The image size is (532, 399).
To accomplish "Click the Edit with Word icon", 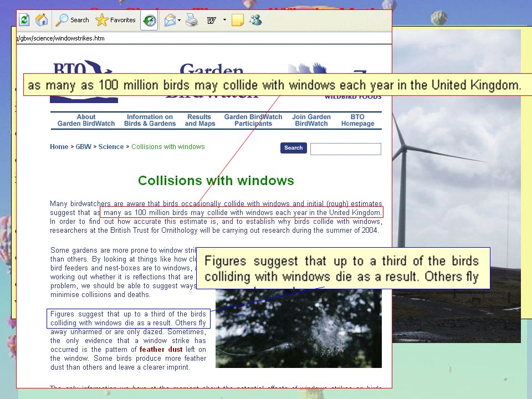I will click(211, 21).
